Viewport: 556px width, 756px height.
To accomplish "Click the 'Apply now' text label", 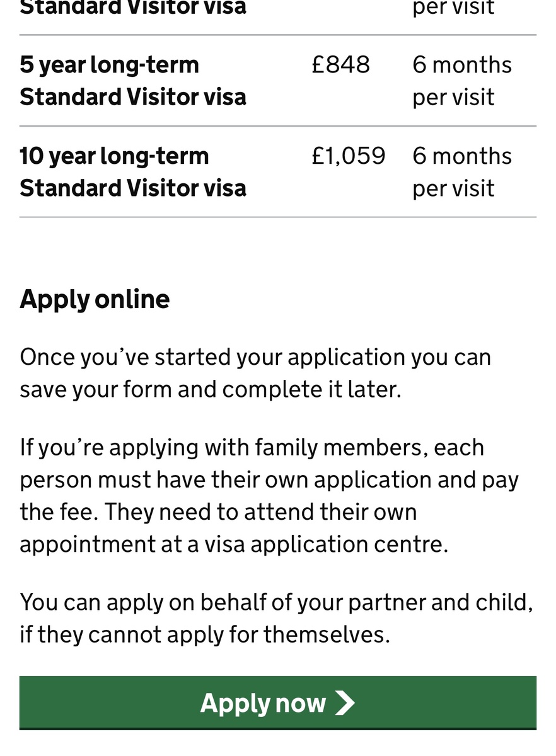I will pyautogui.click(x=263, y=703).
